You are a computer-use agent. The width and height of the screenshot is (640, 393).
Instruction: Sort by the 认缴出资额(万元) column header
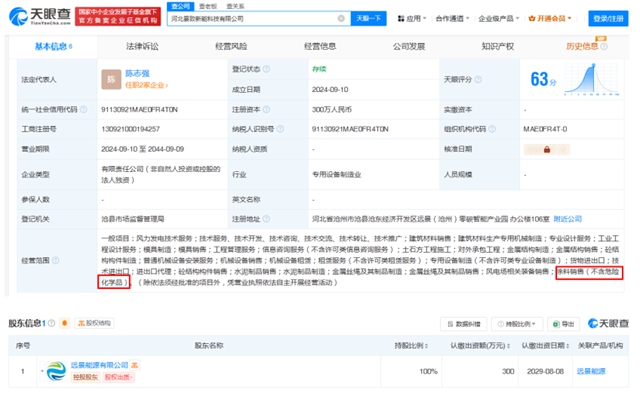tap(480, 346)
